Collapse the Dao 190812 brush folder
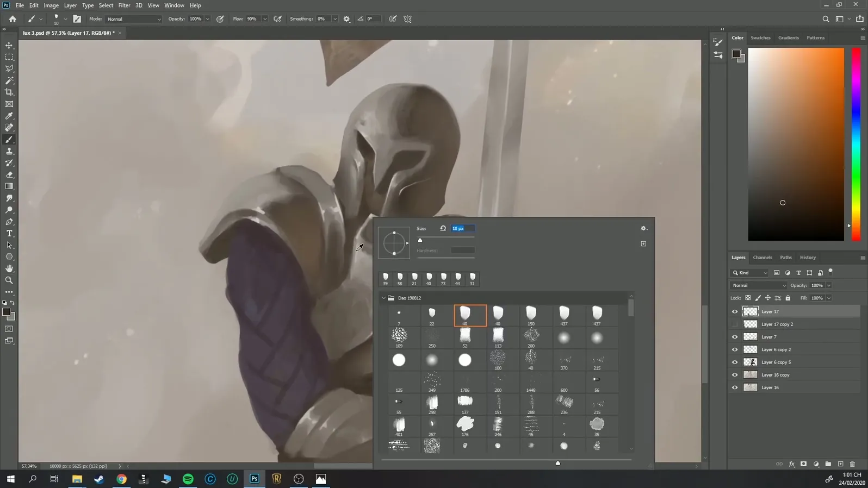868x488 pixels. [384, 298]
